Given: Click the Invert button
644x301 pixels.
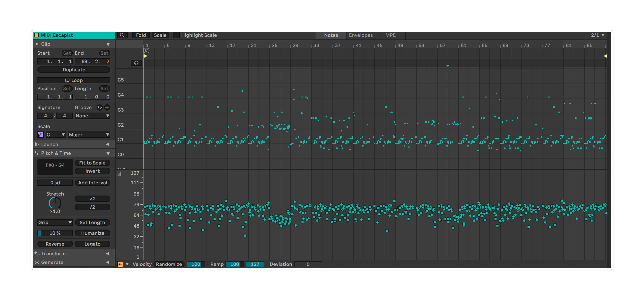Looking at the screenshot, I should click(x=93, y=171).
